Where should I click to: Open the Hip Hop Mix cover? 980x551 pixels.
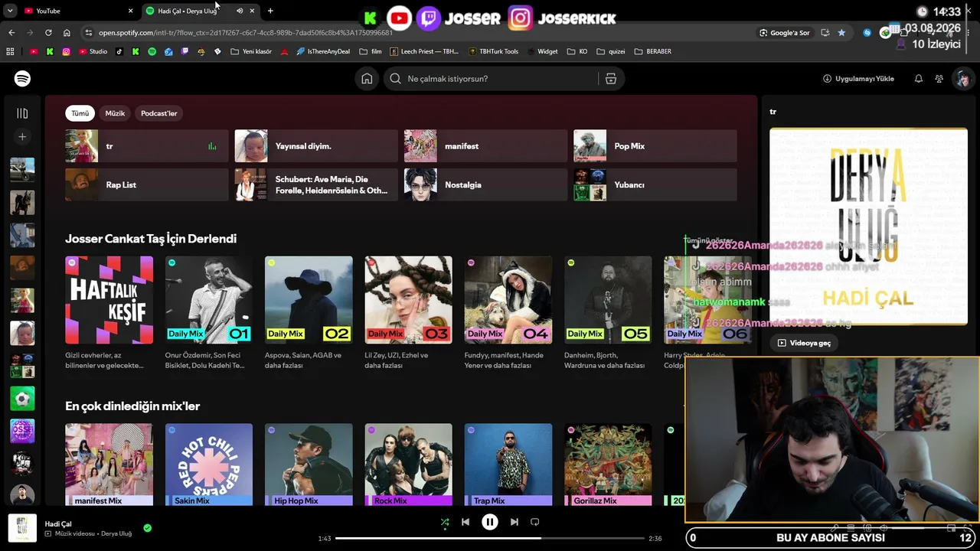[x=309, y=465]
